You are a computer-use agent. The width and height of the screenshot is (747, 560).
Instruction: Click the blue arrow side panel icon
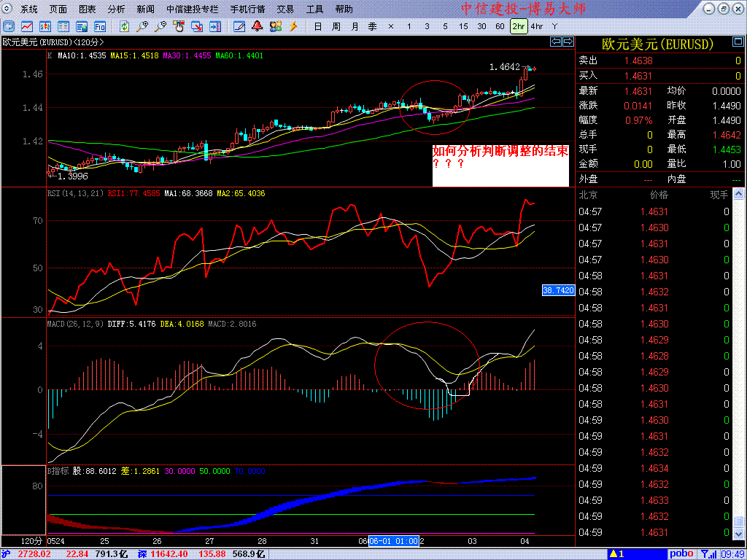click(215, 26)
